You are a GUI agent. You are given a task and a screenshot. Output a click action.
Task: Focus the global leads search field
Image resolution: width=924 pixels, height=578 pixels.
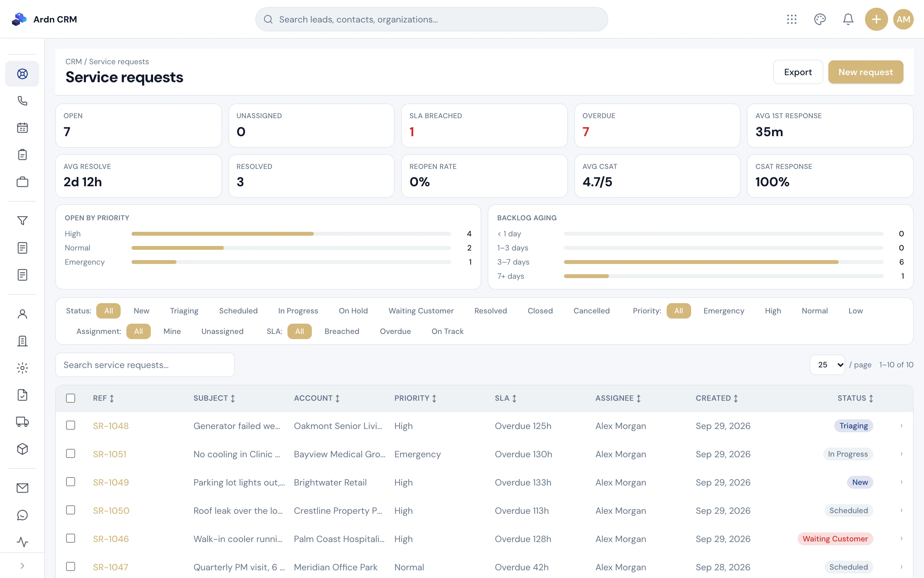tap(432, 19)
